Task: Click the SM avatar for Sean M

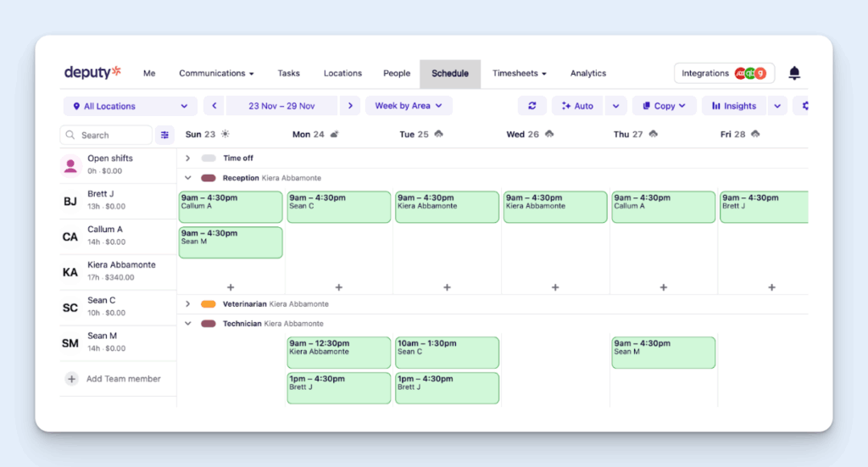Action: (70, 343)
